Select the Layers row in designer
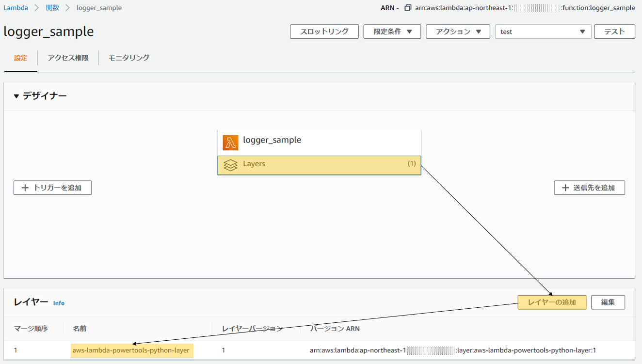This screenshot has width=642, height=364. [319, 165]
